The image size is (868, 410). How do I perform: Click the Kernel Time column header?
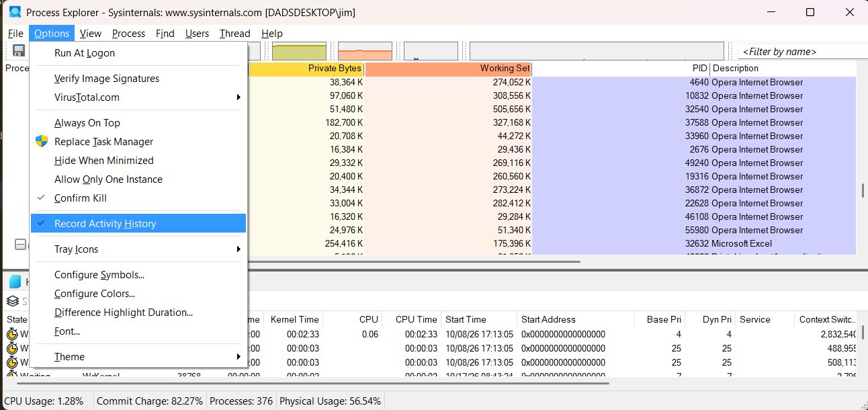(x=293, y=319)
